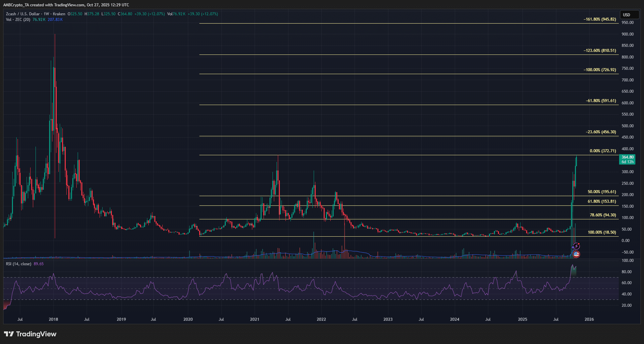Screen dimensions: 644x344
Task: Open the Kraken exchange label
Action: point(58,14)
